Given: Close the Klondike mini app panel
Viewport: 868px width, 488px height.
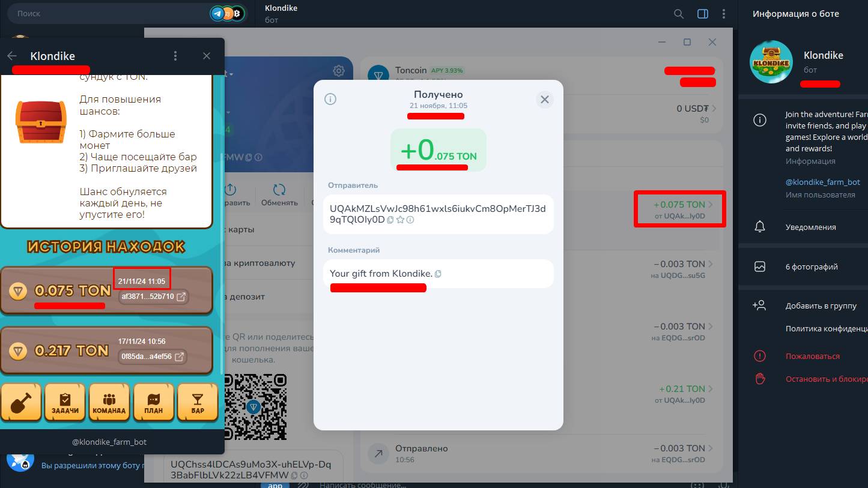Looking at the screenshot, I should tap(207, 56).
